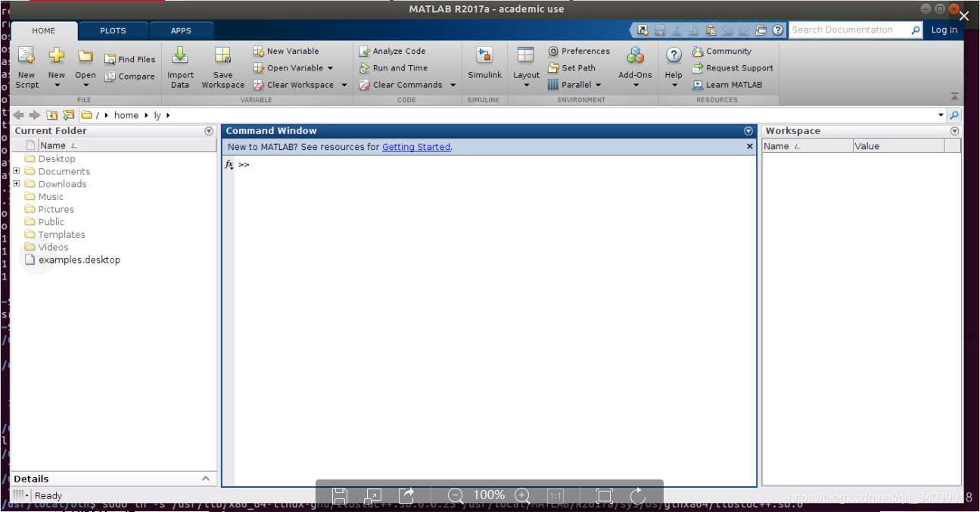980x512 pixels.
Task: Click the Workspace Value column header
Action: 898,146
